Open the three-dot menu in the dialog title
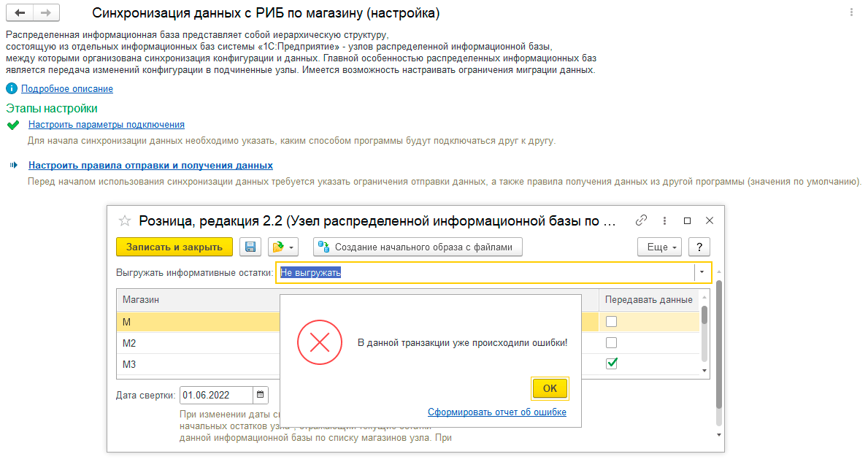Viewport: 868px width, 462px height. click(664, 220)
